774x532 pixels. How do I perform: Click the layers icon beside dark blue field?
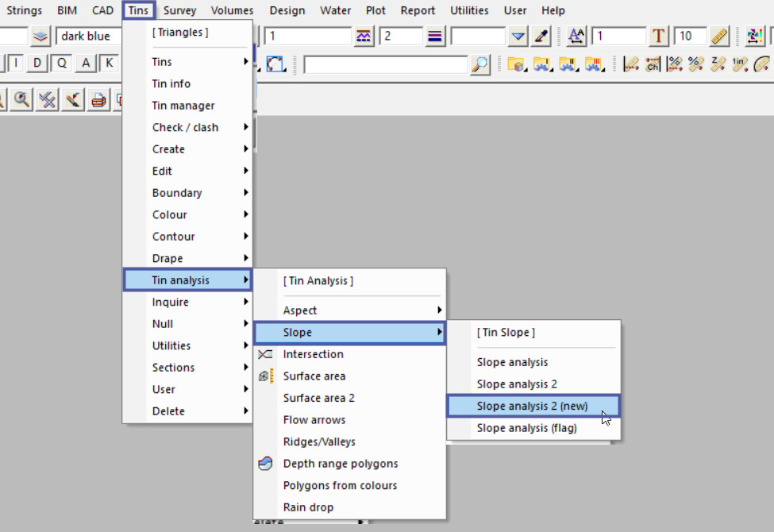coord(41,37)
